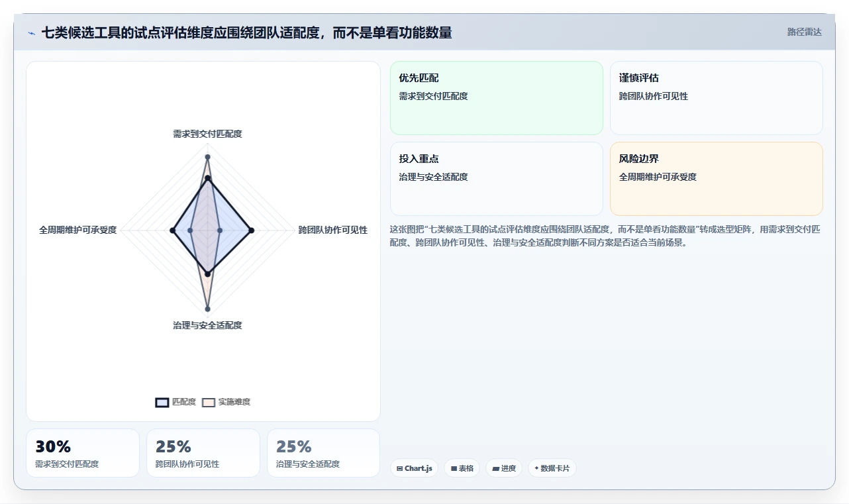The width and height of the screenshot is (849, 504).
Task: Select the Chart.js tag chip
Action: point(414,468)
